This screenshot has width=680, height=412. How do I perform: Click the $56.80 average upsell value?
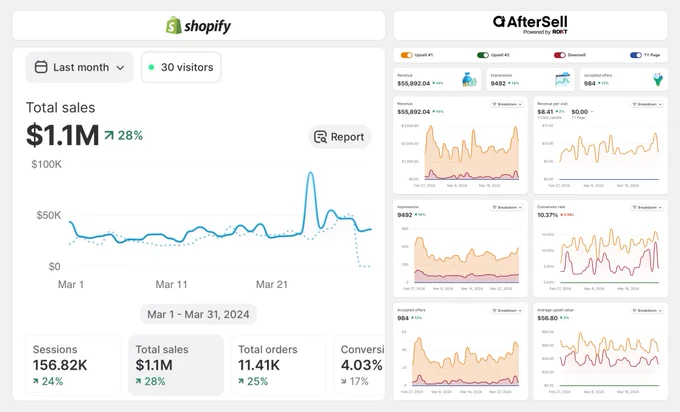[547, 318]
